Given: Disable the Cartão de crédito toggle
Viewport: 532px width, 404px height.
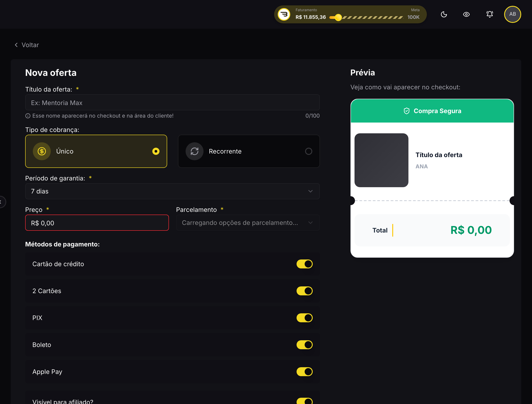Looking at the screenshot, I should pos(304,264).
